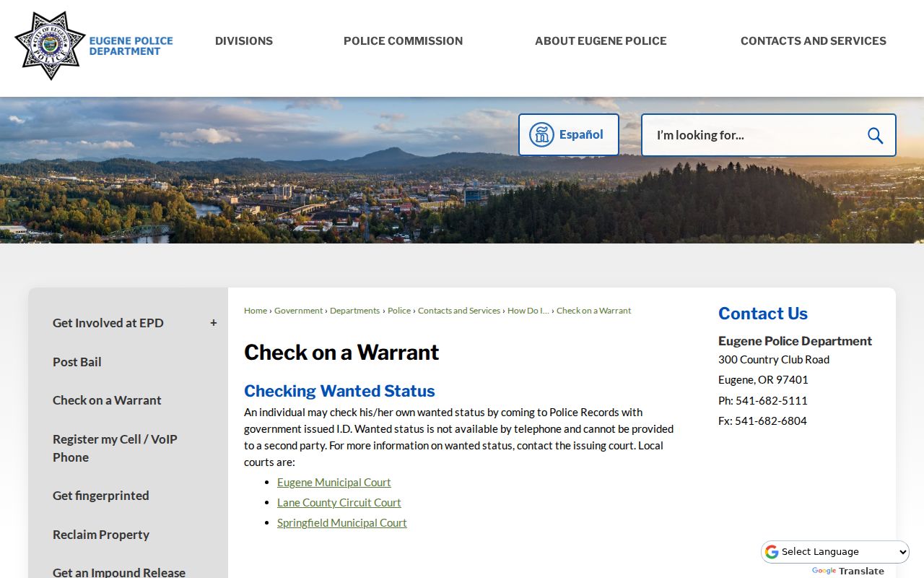Click address 300 Country Club Road
The width and height of the screenshot is (924, 578).
(x=774, y=359)
